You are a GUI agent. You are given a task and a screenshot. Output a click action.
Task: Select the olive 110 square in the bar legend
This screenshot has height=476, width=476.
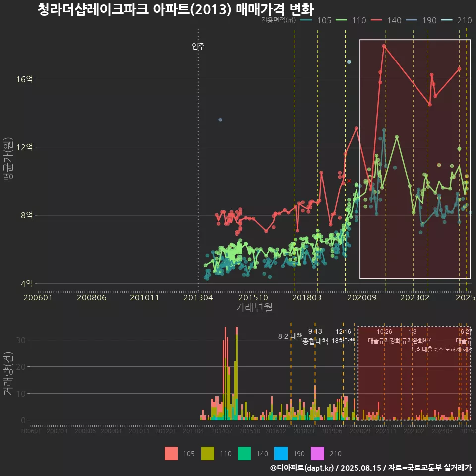(208, 454)
